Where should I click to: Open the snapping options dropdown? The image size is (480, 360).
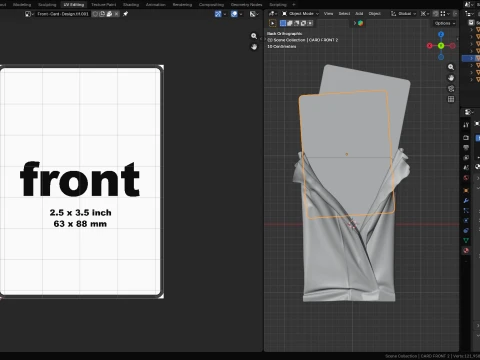[445, 14]
